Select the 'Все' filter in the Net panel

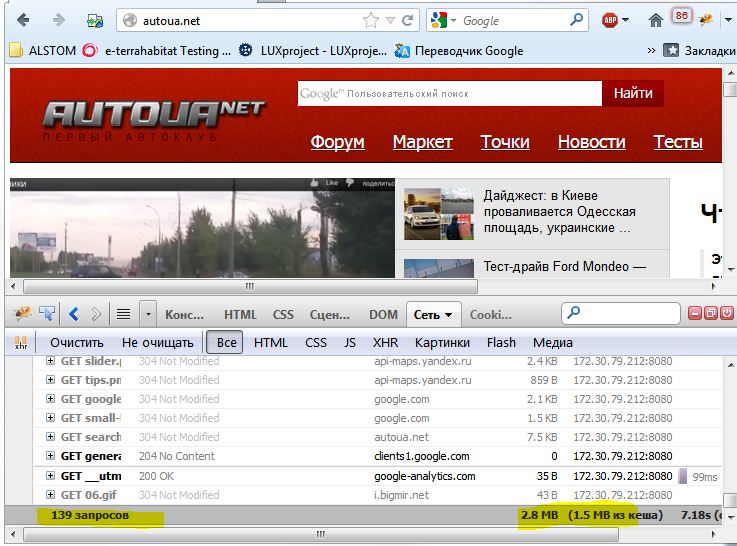pos(227,343)
